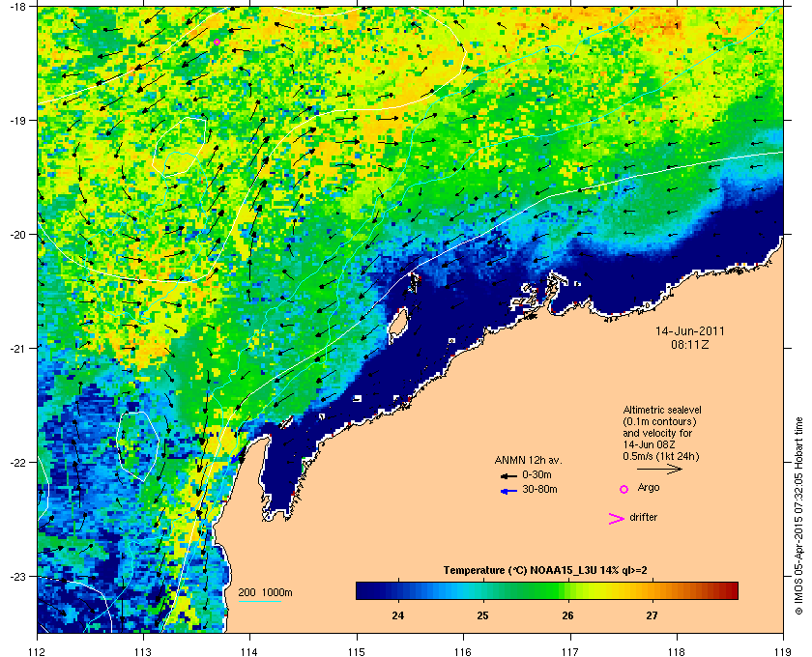The image size is (812, 657).
Task: Click longitude axis label "114"
Action: pos(249,652)
